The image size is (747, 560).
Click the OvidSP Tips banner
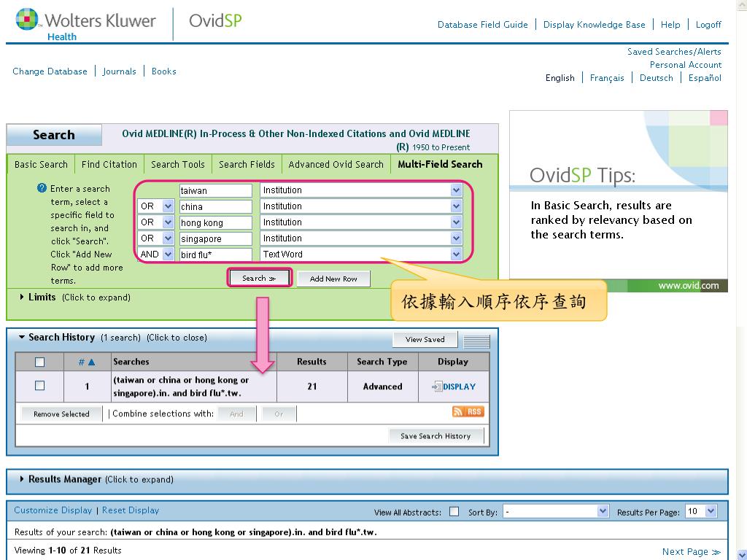(x=619, y=201)
